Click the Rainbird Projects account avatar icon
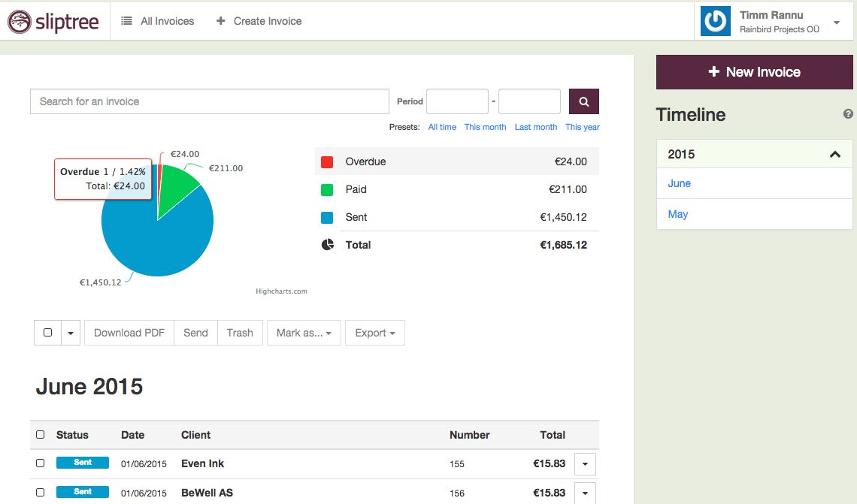The height and width of the screenshot is (504, 857). pos(714,21)
